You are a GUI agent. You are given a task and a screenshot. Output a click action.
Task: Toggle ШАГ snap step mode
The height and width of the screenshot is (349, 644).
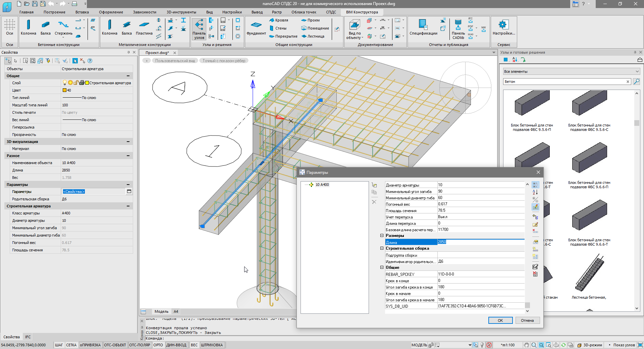click(x=59, y=345)
